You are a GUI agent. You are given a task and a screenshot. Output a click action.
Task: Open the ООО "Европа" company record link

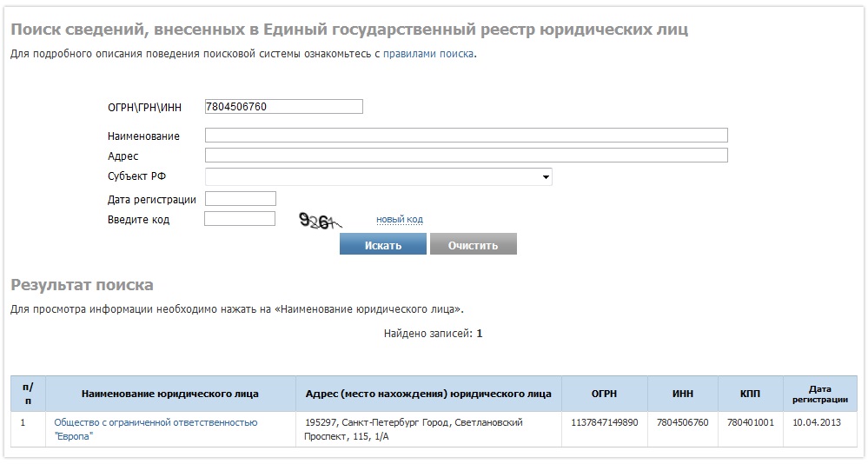pos(156,422)
